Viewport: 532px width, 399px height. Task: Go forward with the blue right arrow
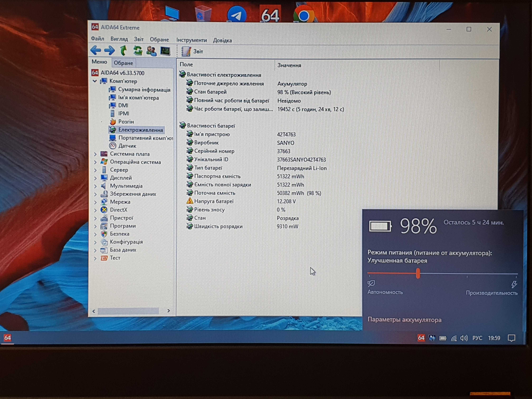(x=109, y=50)
